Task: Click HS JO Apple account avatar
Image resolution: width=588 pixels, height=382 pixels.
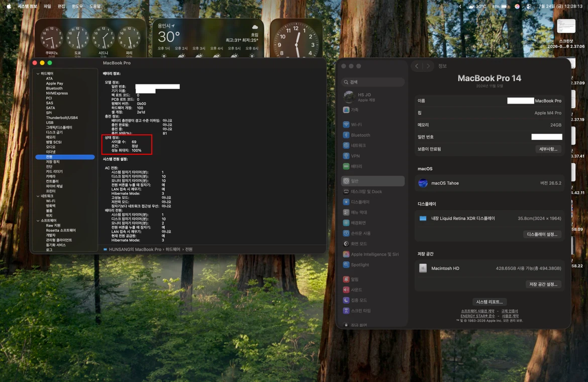Action: pos(349,97)
